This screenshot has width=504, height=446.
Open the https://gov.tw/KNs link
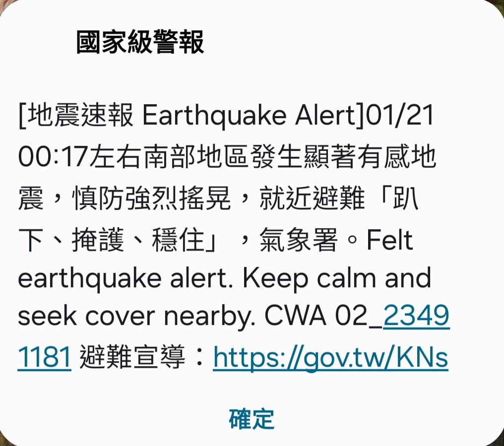pos(331,357)
